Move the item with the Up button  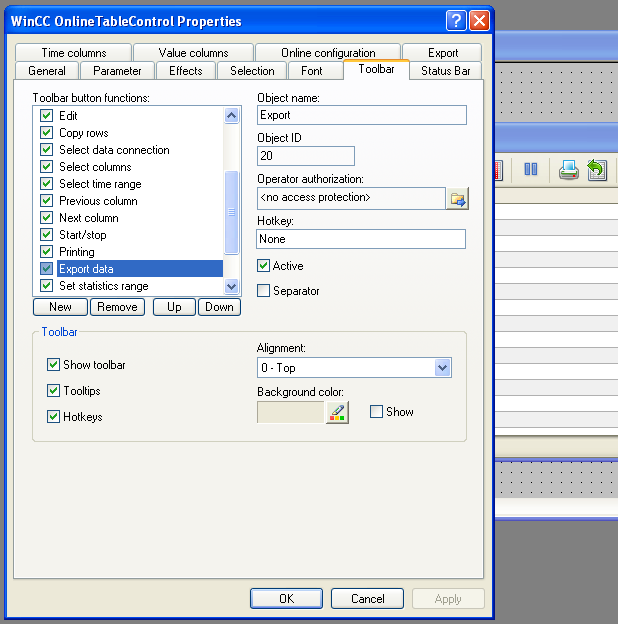click(x=174, y=307)
